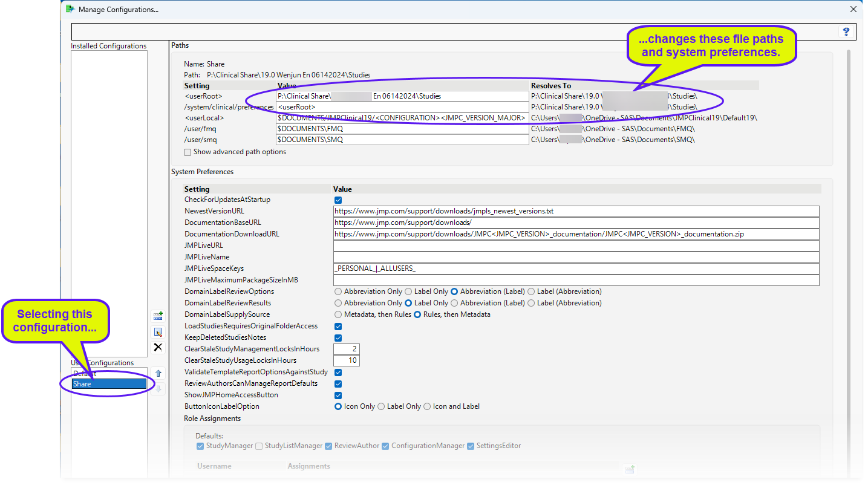868x488 pixels.
Task: Click ClearStaleStudyUsageLocksInHours value box
Action: click(x=347, y=361)
